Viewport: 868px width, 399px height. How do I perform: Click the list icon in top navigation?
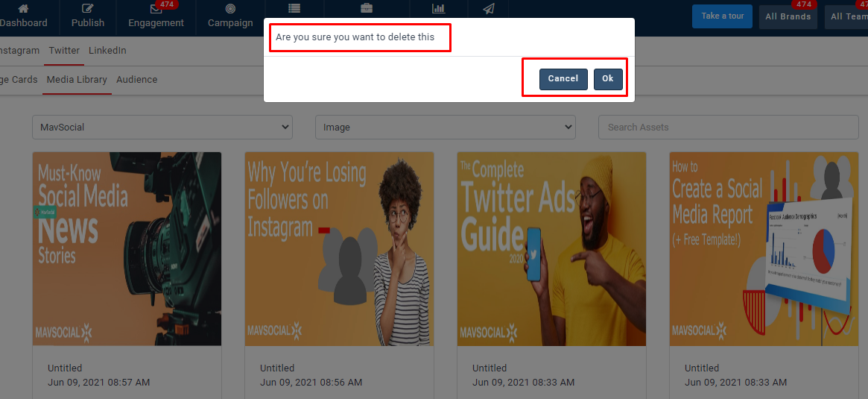click(x=294, y=9)
